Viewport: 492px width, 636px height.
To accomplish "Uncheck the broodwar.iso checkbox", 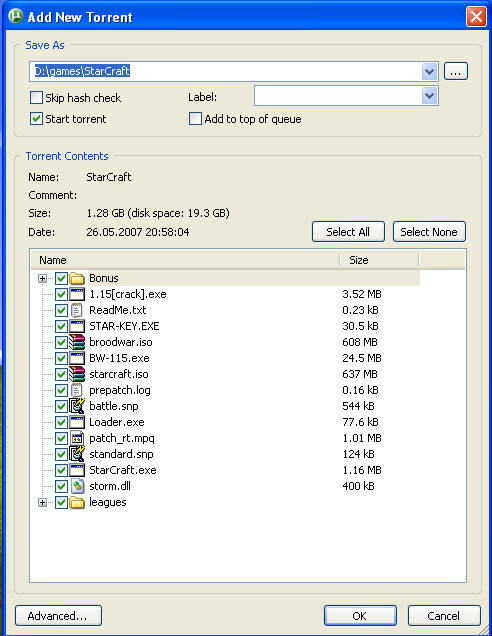I will [61, 342].
